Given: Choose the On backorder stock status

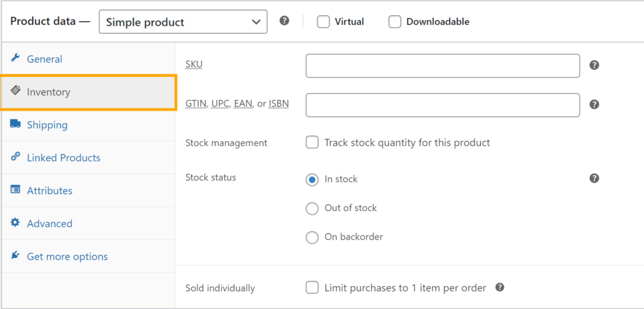Looking at the screenshot, I should (x=312, y=237).
